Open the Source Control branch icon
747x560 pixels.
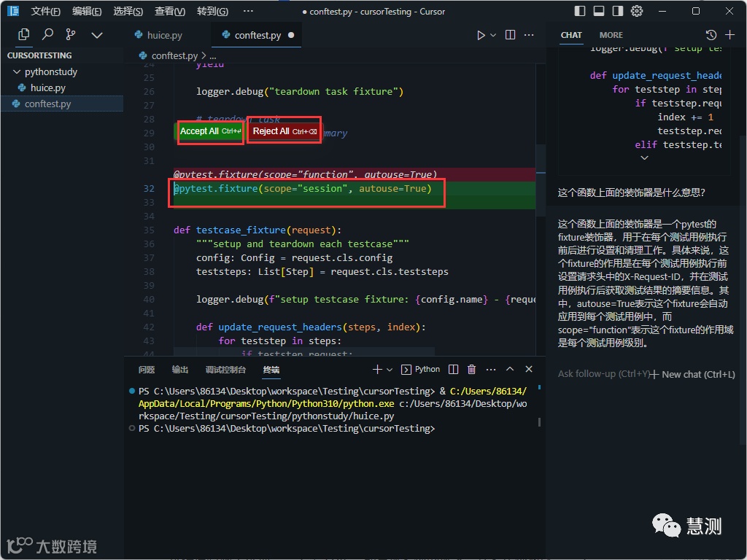click(71, 35)
